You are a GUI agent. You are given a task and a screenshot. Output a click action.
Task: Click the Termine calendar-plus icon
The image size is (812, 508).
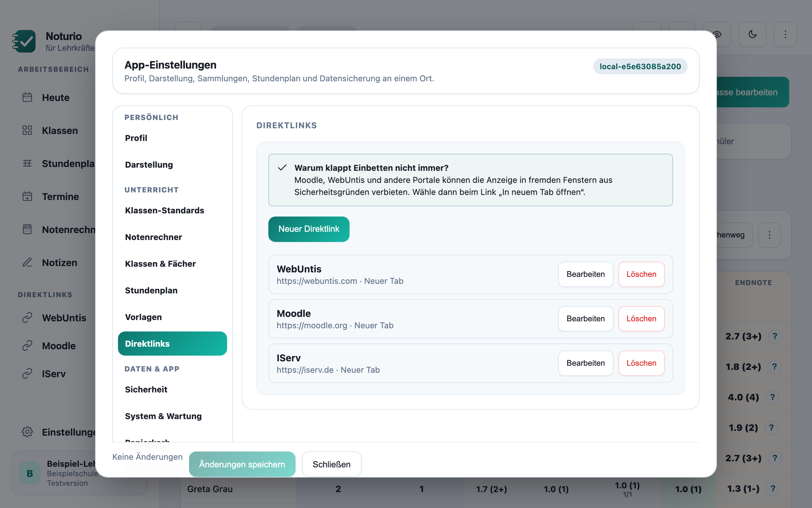[x=27, y=196]
